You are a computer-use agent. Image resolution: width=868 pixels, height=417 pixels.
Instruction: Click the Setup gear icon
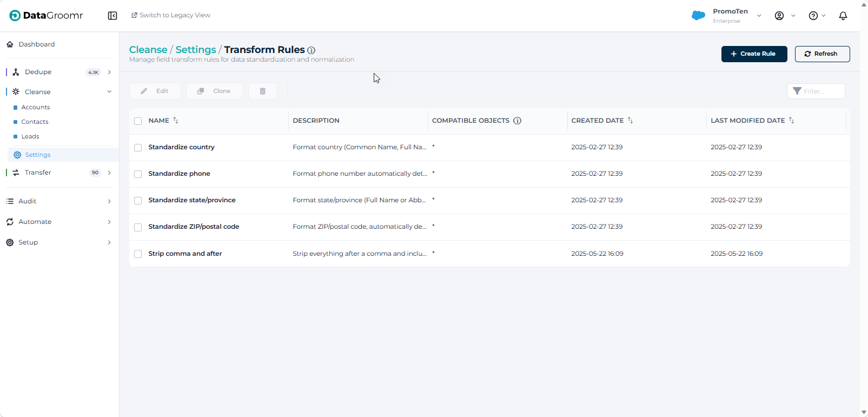(x=10, y=242)
